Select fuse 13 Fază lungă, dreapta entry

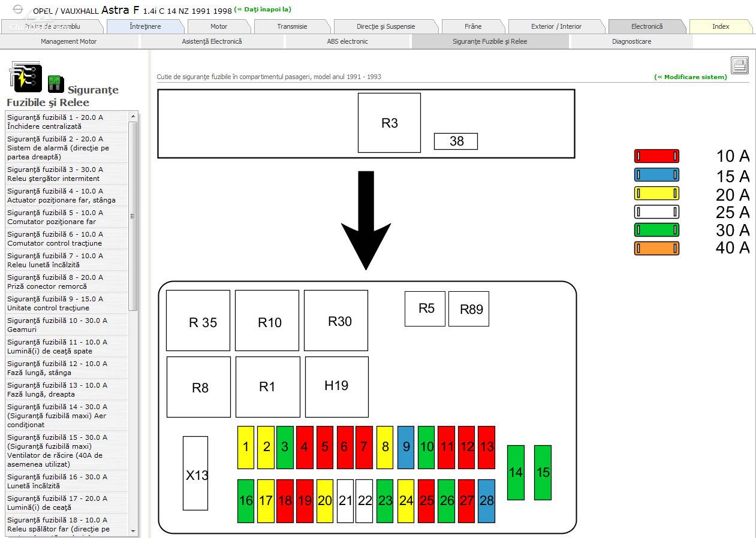tap(67, 389)
